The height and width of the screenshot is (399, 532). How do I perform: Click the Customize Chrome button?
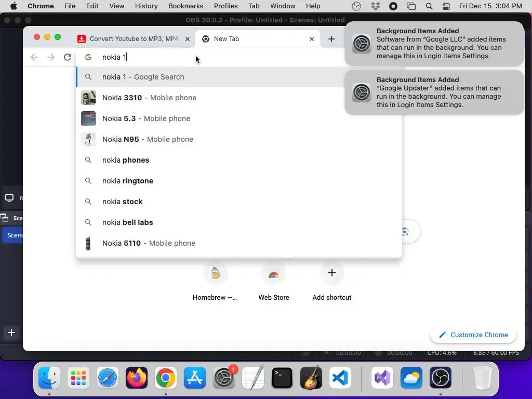coord(473,335)
